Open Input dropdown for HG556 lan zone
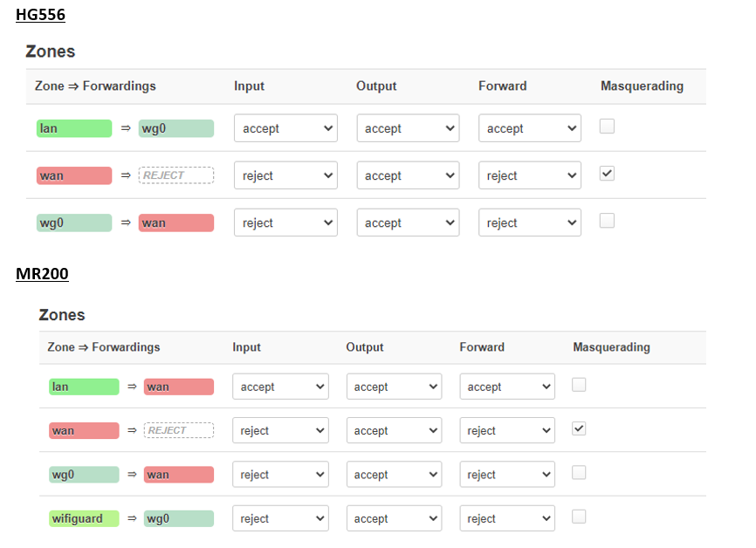This screenshot has height=548, width=756. click(285, 128)
